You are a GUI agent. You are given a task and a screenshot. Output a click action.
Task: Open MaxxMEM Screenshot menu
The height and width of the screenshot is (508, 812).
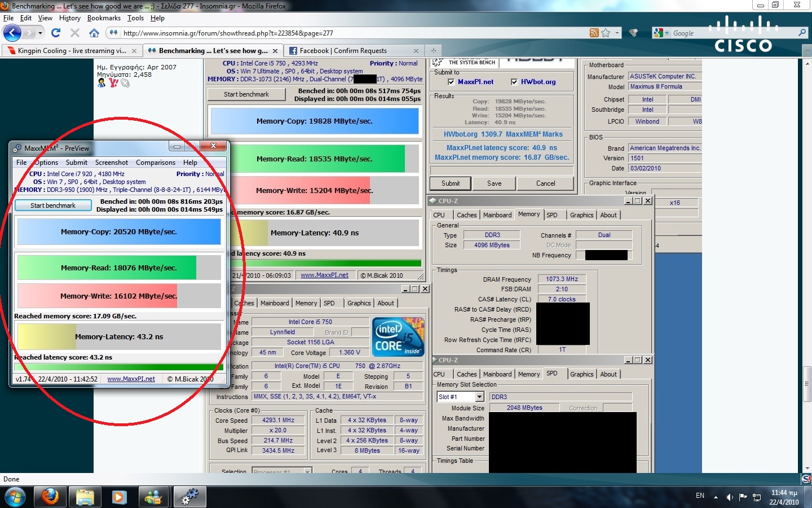[111, 163]
